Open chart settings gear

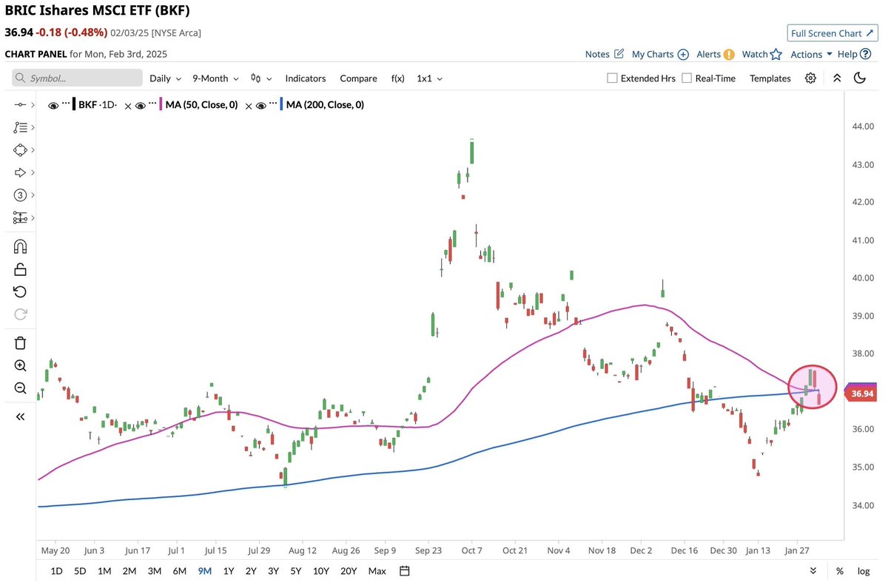(x=810, y=78)
